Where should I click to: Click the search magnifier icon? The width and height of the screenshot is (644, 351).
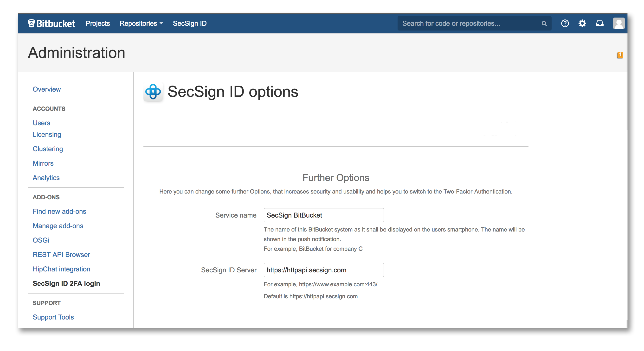544,24
